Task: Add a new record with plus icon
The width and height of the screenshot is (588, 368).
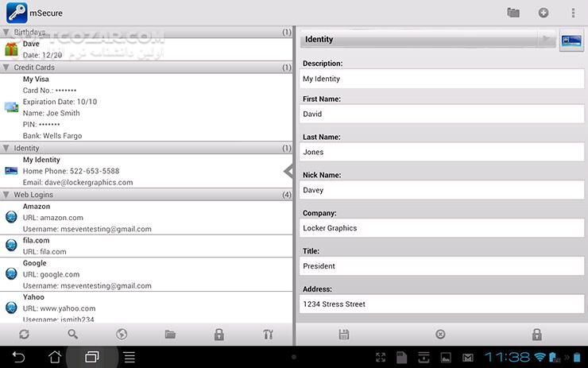Action: tap(544, 13)
